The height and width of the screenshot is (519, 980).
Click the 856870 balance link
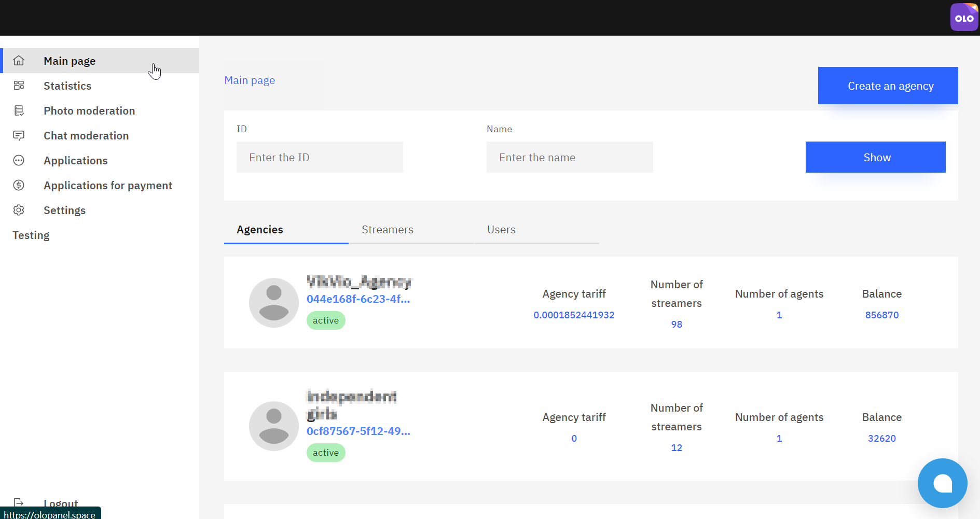881,315
